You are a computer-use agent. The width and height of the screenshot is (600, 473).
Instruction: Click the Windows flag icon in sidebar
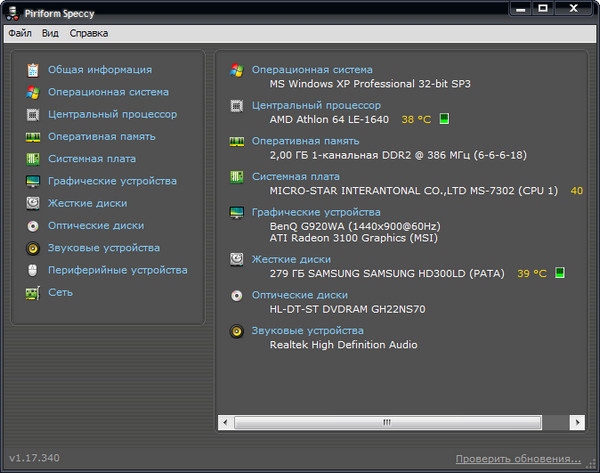(x=33, y=92)
